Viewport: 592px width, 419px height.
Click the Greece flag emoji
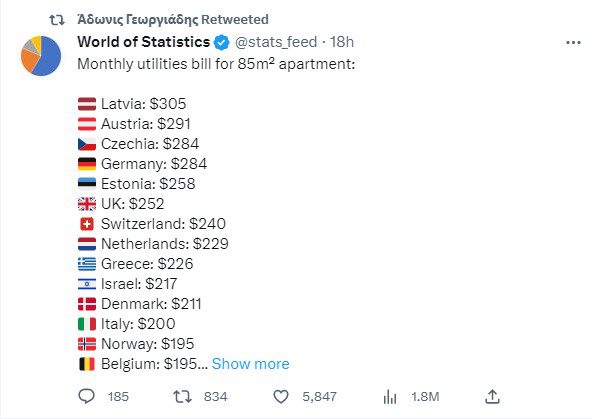[x=87, y=264]
